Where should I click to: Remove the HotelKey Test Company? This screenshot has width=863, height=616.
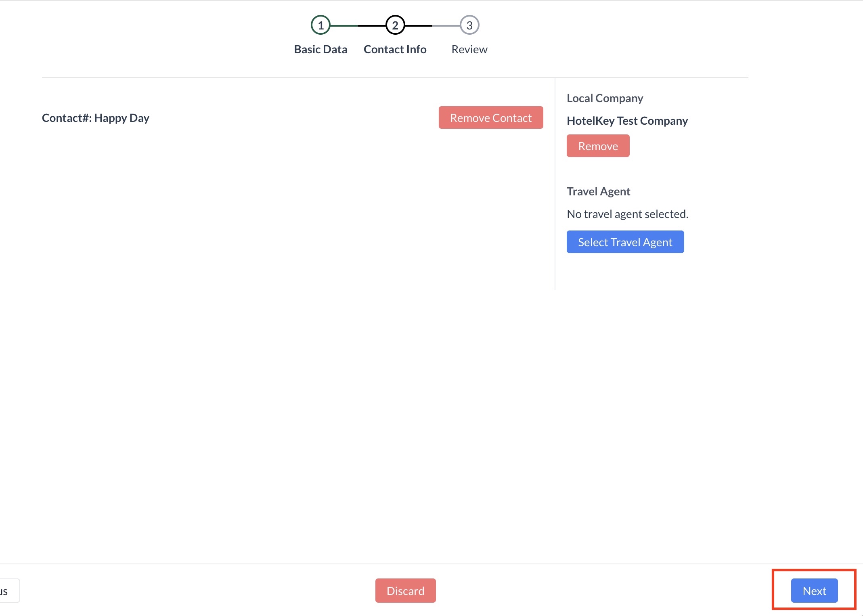click(x=598, y=146)
